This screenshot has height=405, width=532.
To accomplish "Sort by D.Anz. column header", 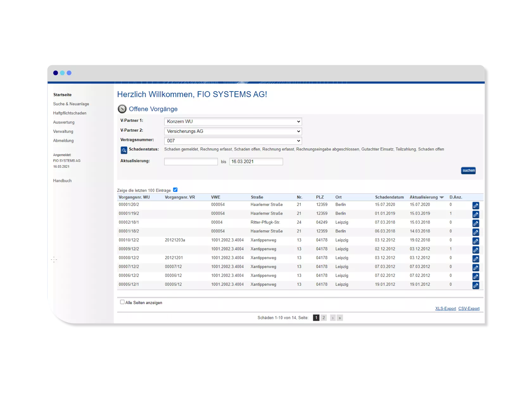I will pyautogui.click(x=456, y=197).
